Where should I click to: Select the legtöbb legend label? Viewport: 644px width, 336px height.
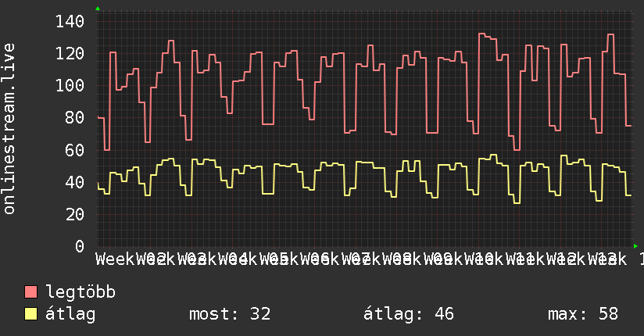click(80, 291)
